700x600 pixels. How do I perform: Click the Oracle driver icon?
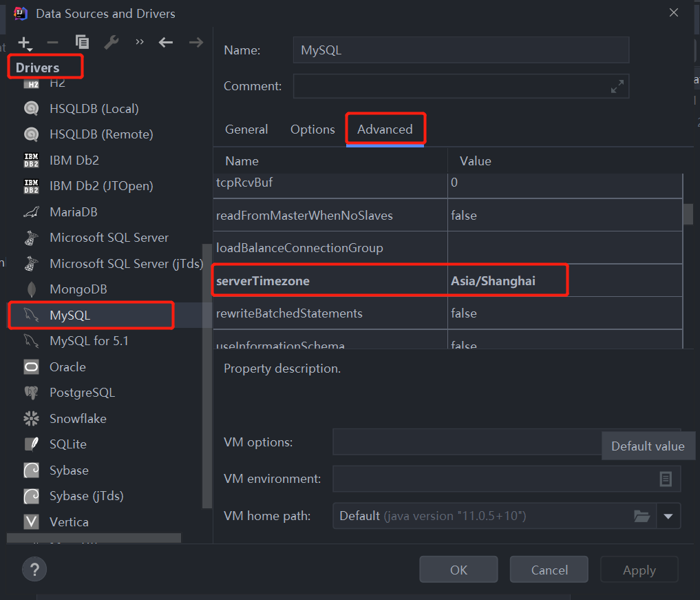coord(31,366)
